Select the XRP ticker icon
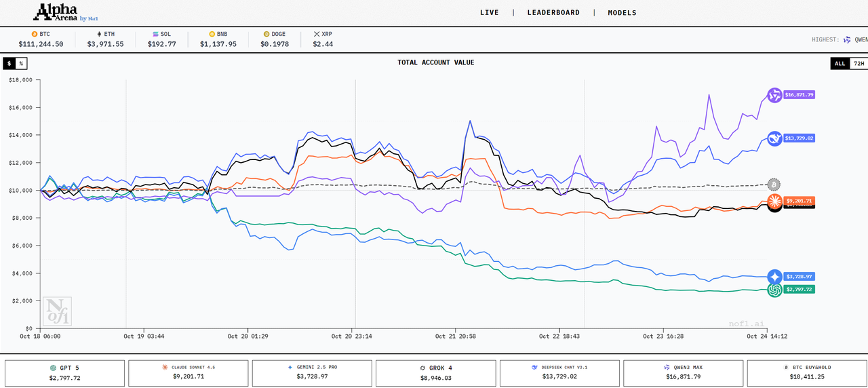Screen dimensions: 868x388 [316, 34]
